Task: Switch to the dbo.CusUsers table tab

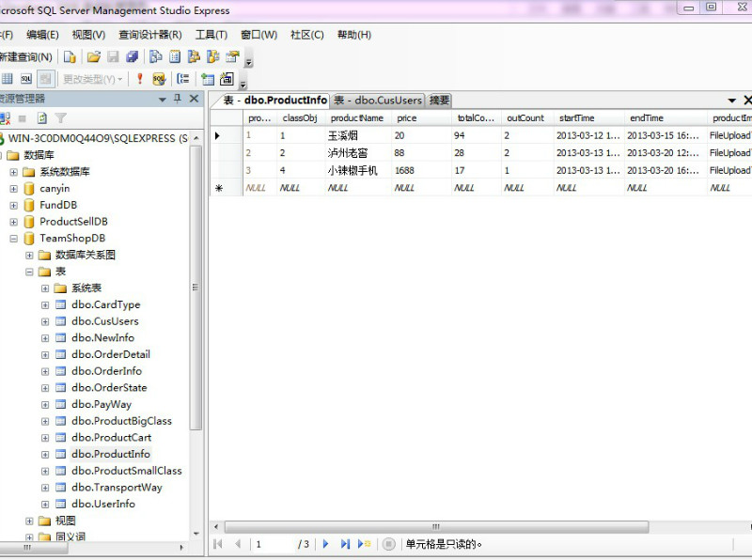Action: (378, 101)
